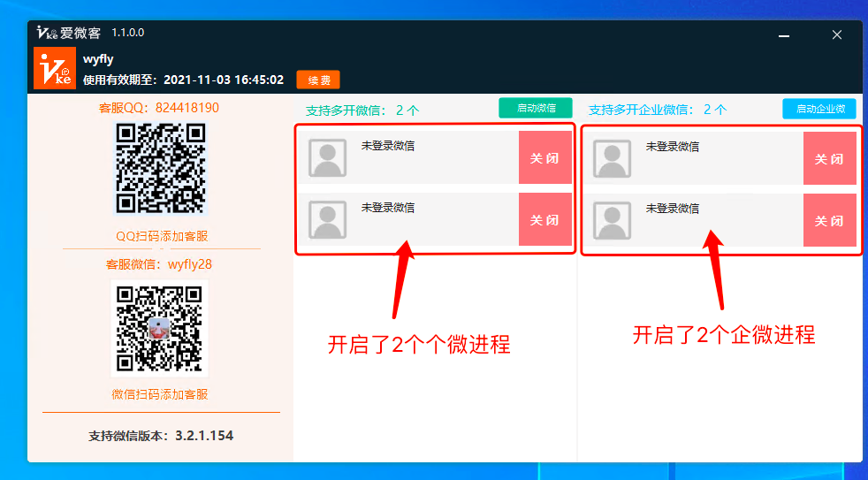This screenshot has height=480, width=868.
Task: Click the WeChat customer service QR code
Action: pyautogui.click(x=159, y=328)
